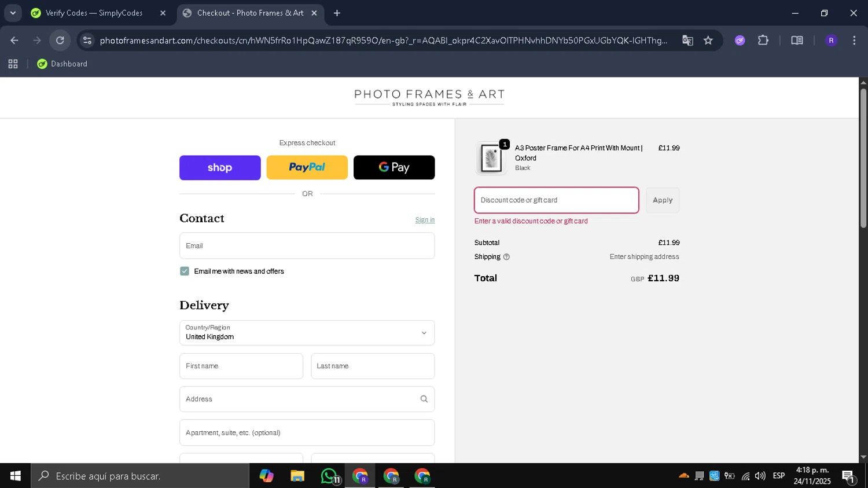Pay with PayPal button
868x488 pixels.
click(x=307, y=167)
